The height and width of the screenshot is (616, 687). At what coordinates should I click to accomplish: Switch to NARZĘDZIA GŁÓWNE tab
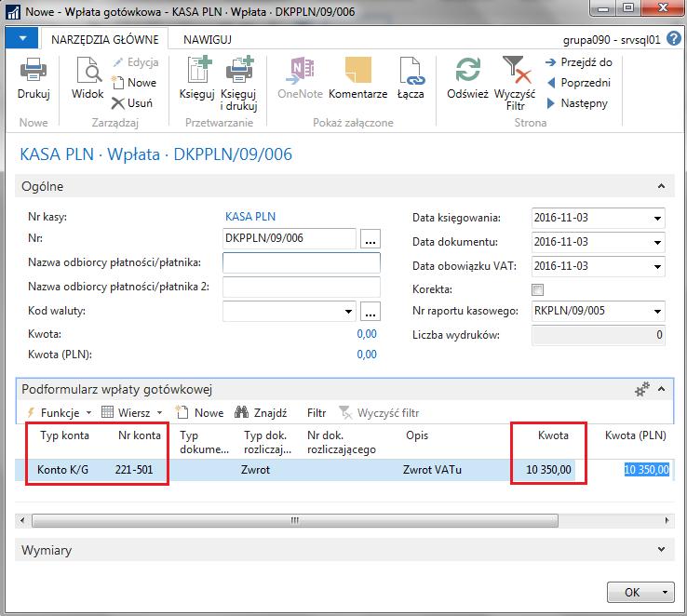[104, 39]
